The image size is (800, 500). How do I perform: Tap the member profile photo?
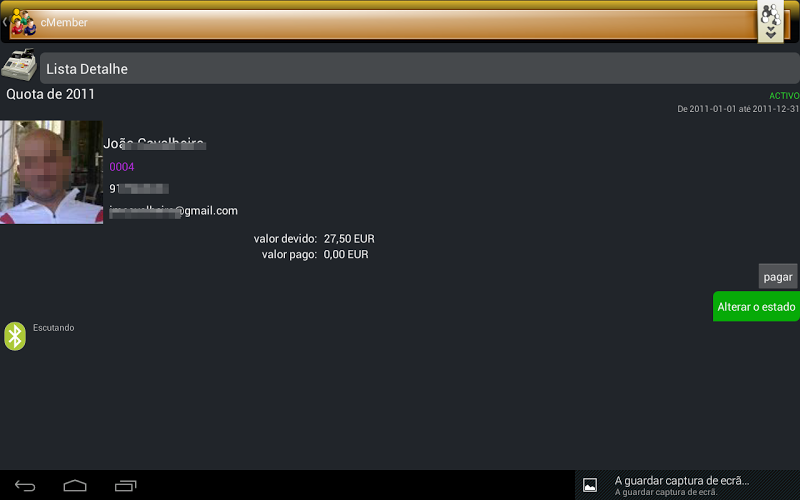pyautogui.click(x=51, y=172)
